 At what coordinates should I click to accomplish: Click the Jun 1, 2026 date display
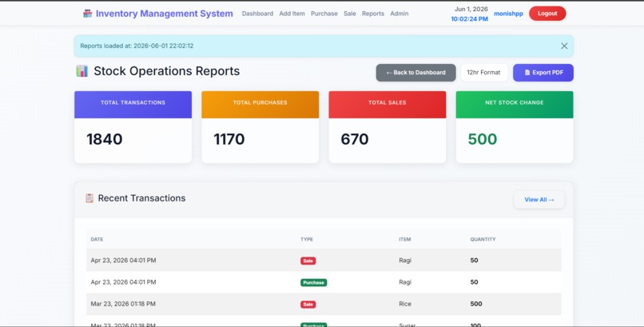[471, 9]
